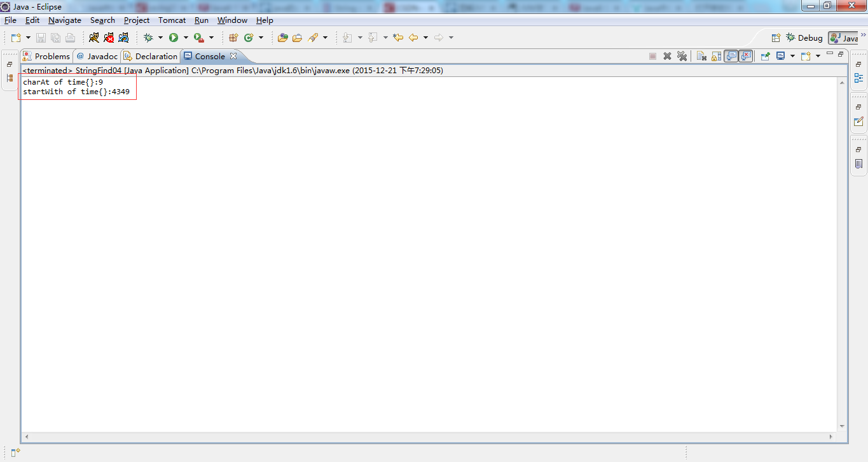Restart Tomcat with the third cat icon
The width and height of the screenshot is (868, 462).
pyautogui.click(x=123, y=38)
